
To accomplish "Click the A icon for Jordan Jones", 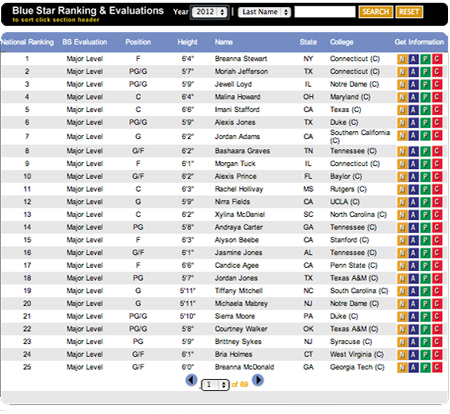I will tap(413, 278).
